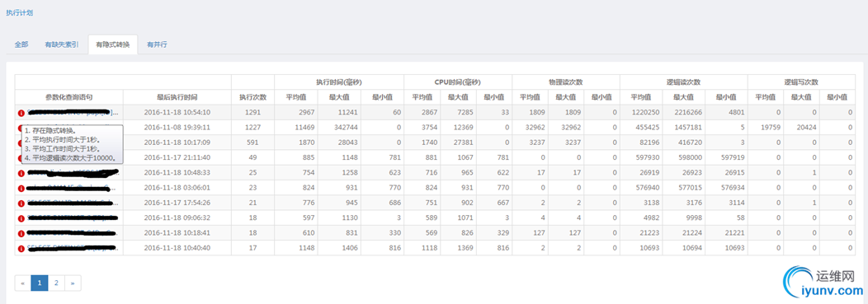Click the 最大值 subheader under CPU时间
Screen dimensions: 868x304
click(458, 97)
